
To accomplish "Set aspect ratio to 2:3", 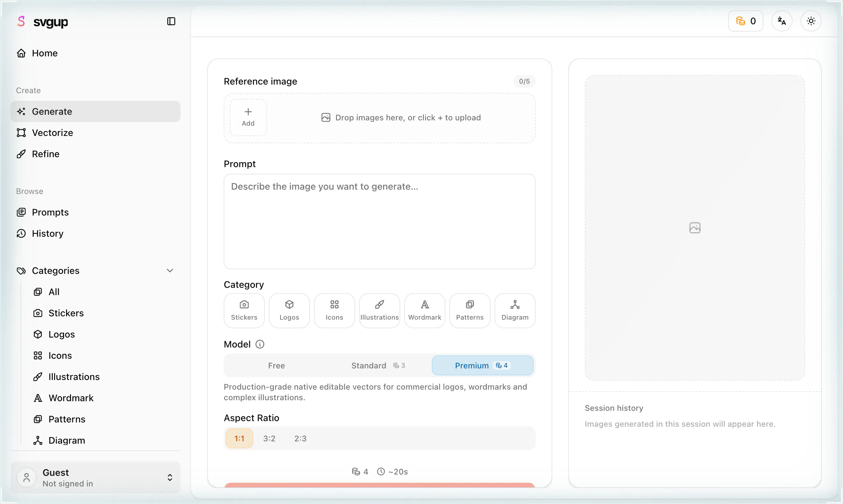I will (x=300, y=438).
